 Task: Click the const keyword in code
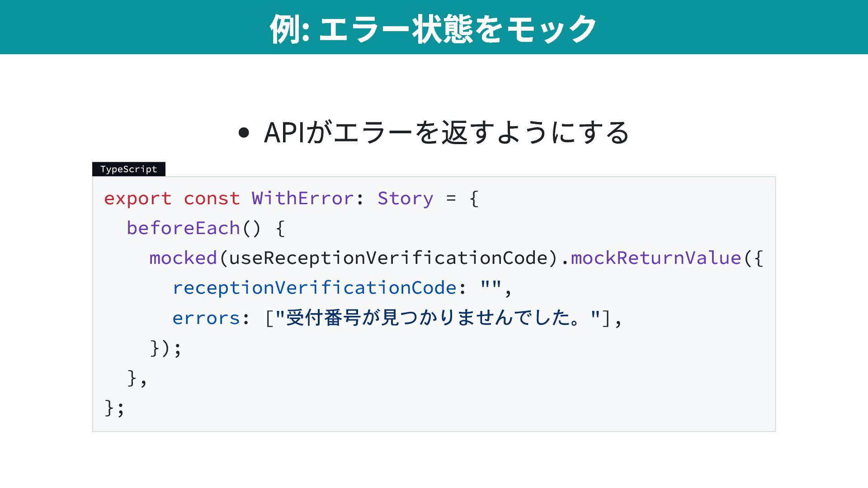pyautogui.click(x=212, y=198)
